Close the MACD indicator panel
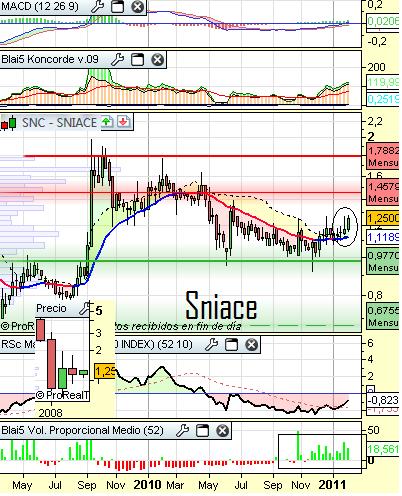Viewport: 402px width, 496px height. pos(137,6)
